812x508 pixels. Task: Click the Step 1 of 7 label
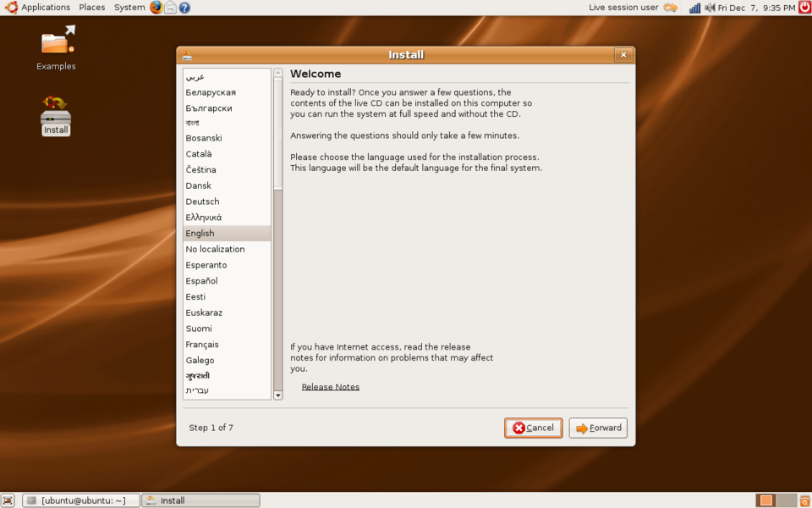point(211,428)
